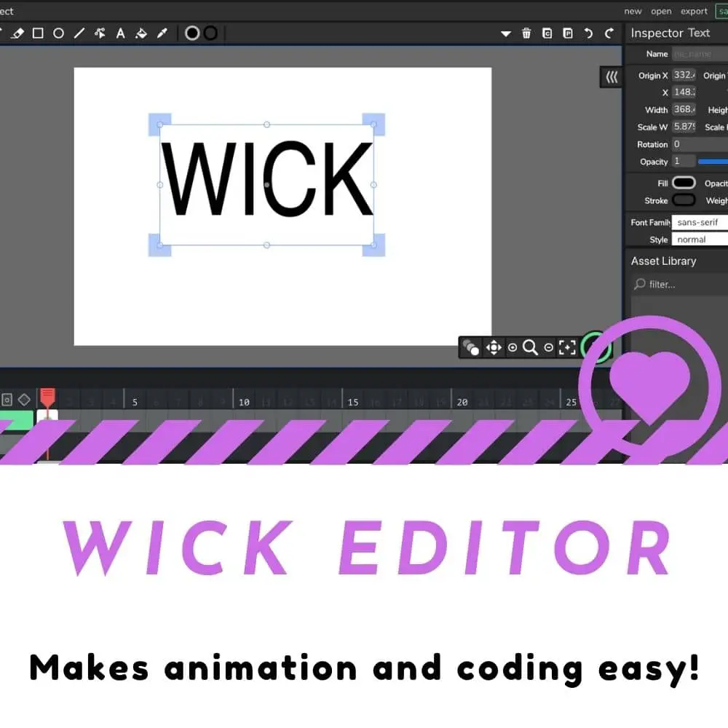
Task: Click the black Fill color swatch
Action: click(x=684, y=183)
